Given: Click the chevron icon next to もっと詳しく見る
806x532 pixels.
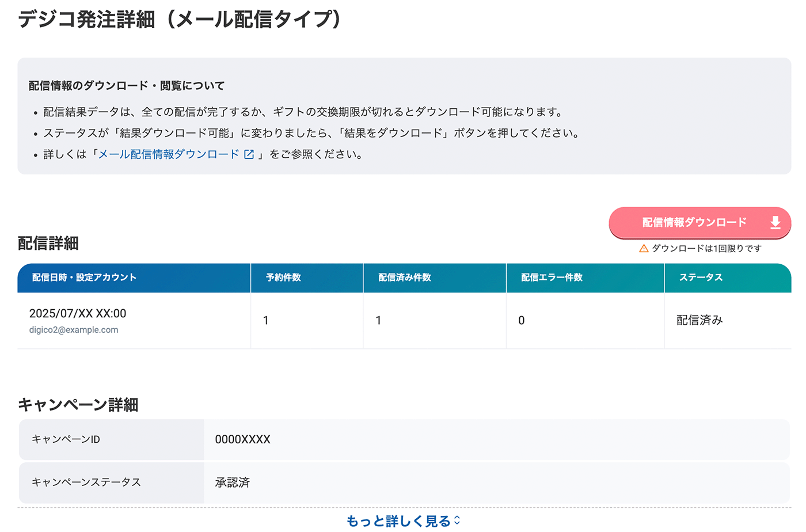Looking at the screenshot, I should (x=457, y=520).
